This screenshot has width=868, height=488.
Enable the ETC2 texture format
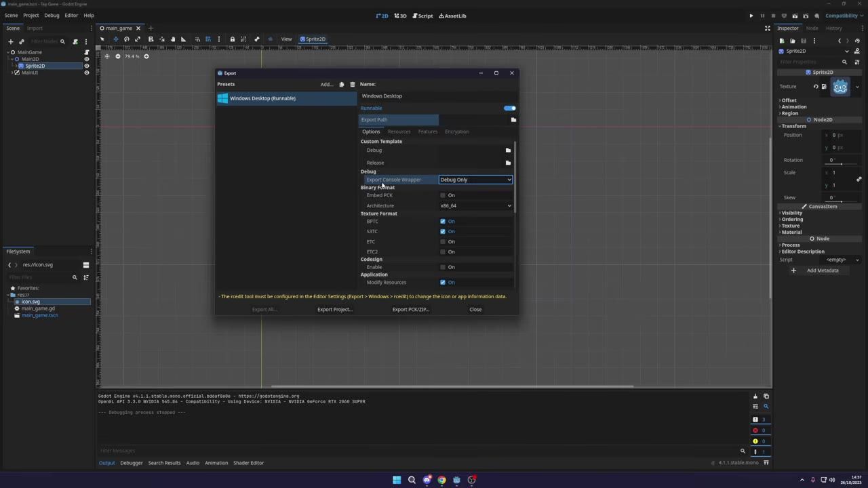coord(443,251)
